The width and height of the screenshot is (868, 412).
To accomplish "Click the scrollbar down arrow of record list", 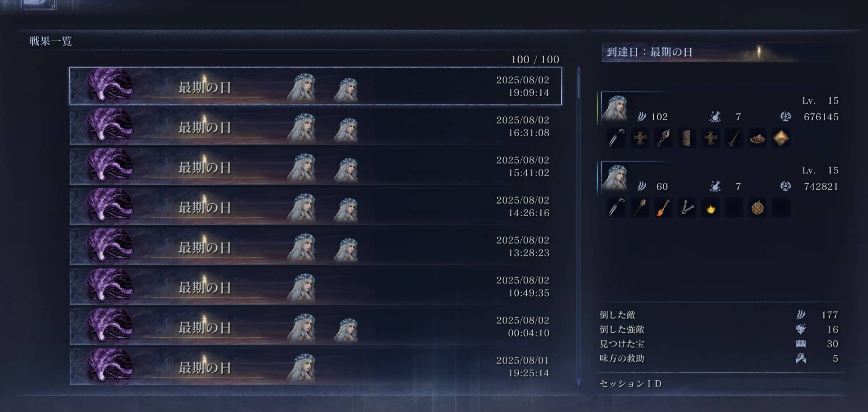I will tap(579, 382).
